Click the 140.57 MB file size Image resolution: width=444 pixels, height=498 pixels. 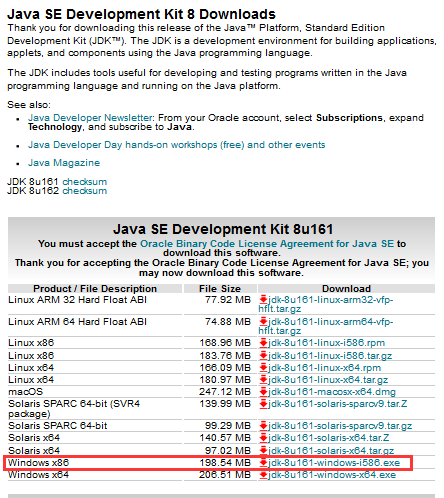(x=225, y=438)
